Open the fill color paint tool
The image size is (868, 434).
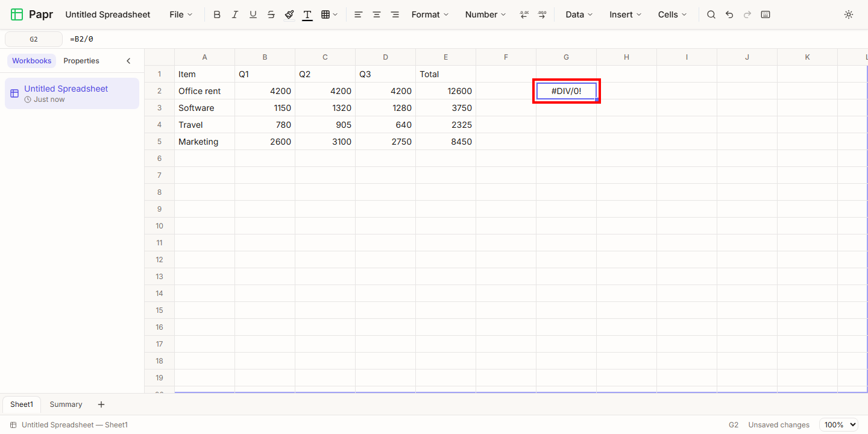289,14
